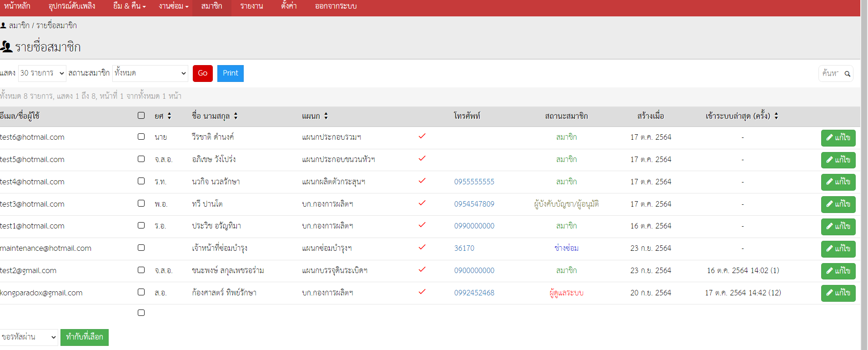Edit test6@hotmail.com with แก้ไข button

click(838, 138)
